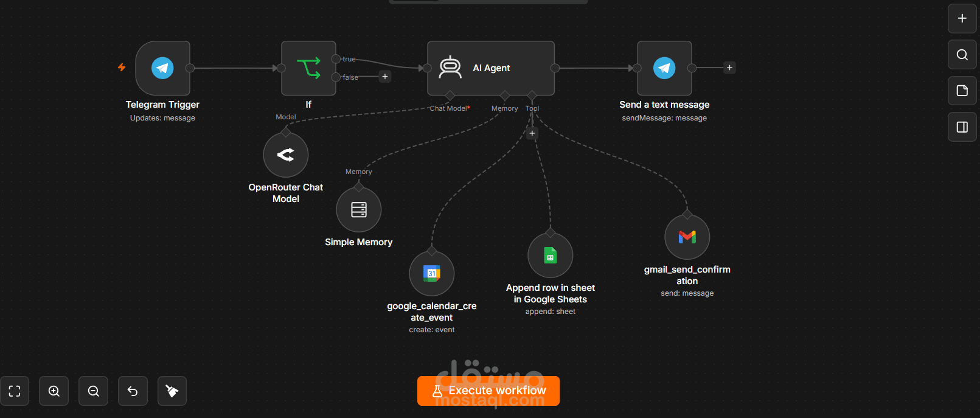Click the 'false' output label

pyautogui.click(x=350, y=77)
